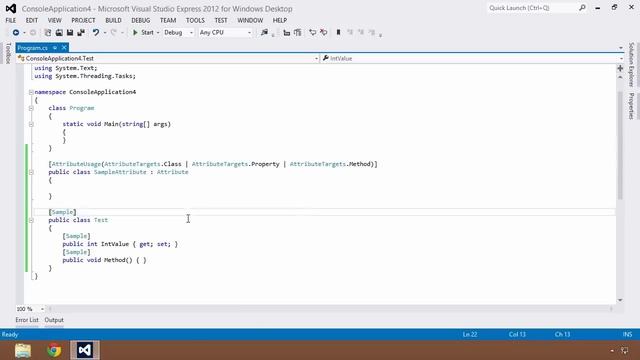Undo the last edit
This screenshot has height=360, width=640.
tap(96, 32)
